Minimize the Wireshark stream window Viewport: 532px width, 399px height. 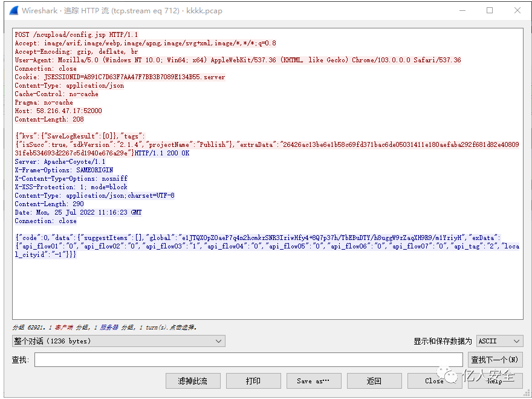(462, 10)
